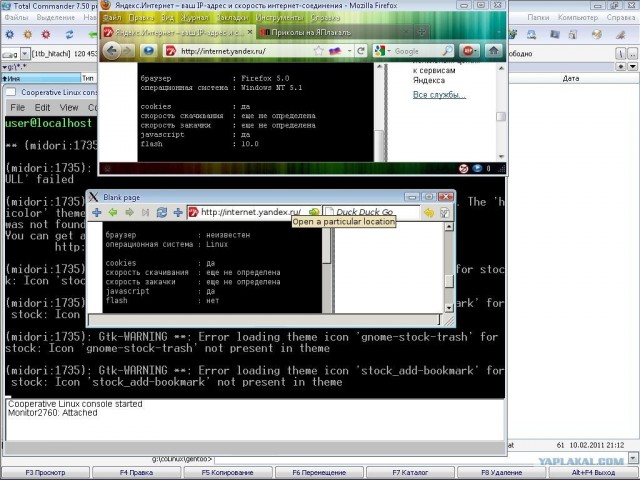The height and width of the screenshot is (480, 640).
Task: Click the pink pen icon at Total Commander toolbar end
Action: 621,35
